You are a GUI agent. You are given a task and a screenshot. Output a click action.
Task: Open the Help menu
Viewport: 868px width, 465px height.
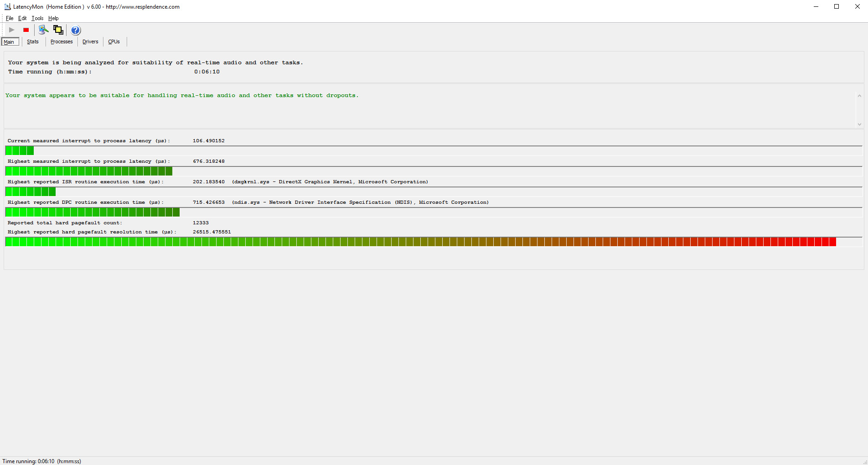coord(53,18)
